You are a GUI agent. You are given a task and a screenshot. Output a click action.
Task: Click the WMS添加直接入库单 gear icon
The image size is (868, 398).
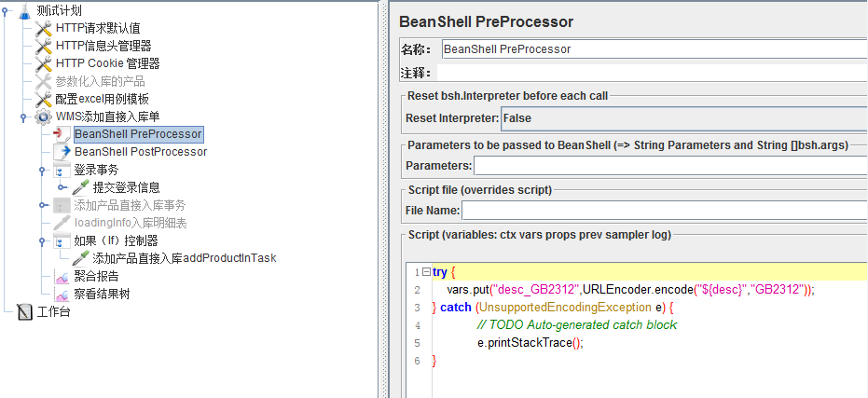pyautogui.click(x=43, y=117)
